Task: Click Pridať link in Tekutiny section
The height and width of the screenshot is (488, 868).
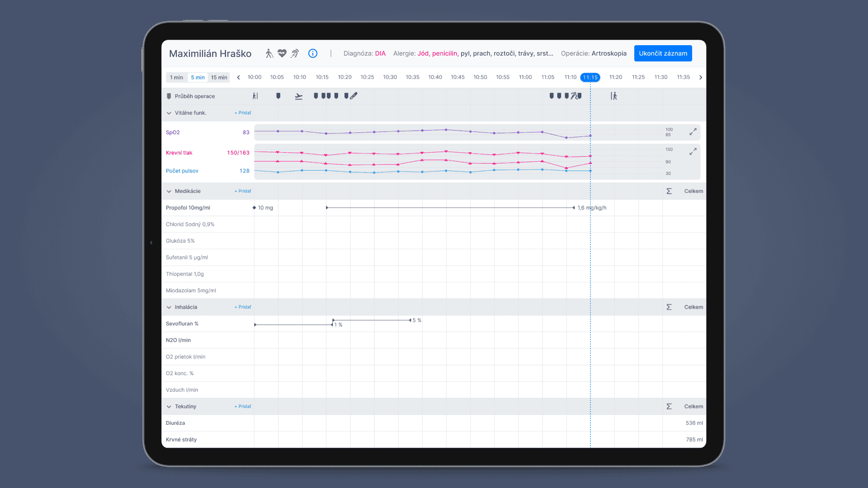Action: coord(243,406)
